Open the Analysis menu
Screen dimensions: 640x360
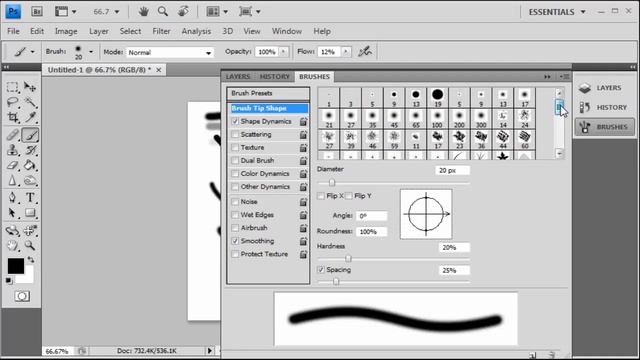coord(196,31)
